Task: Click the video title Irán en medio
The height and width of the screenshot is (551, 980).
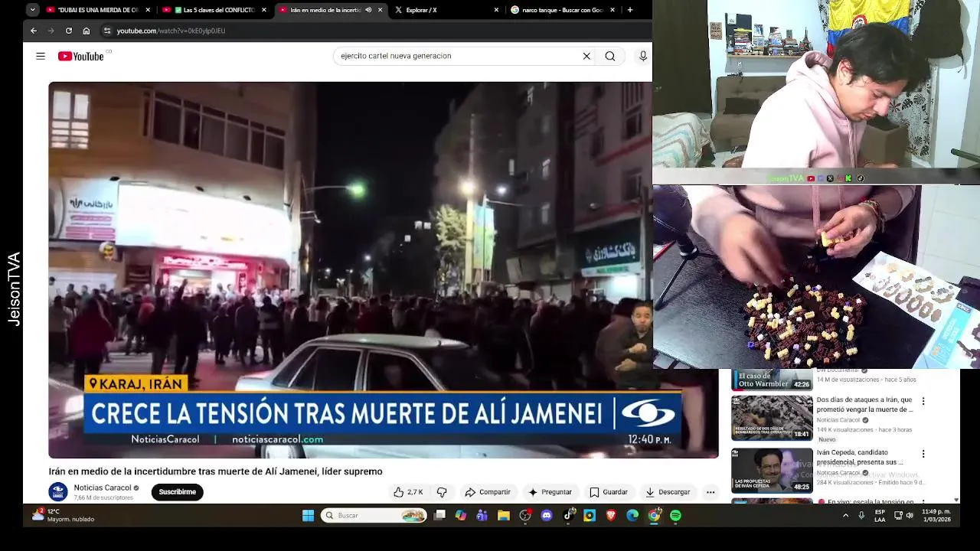Action: tap(215, 471)
